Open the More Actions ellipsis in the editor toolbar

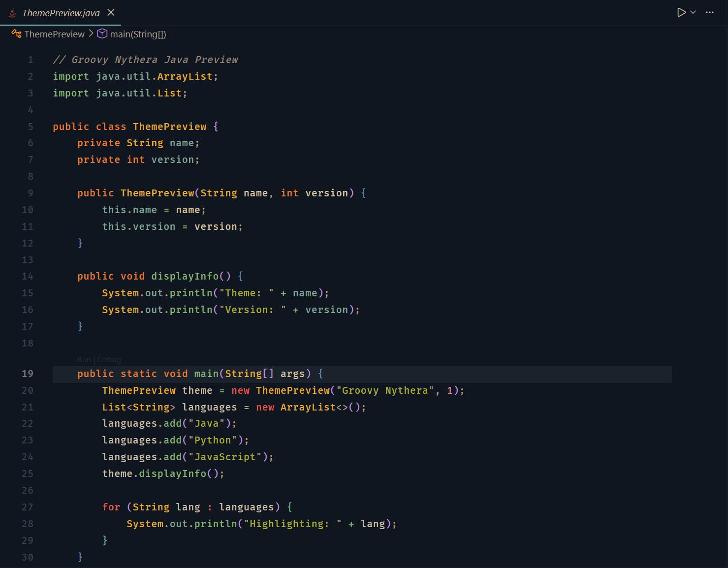[709, 12]
